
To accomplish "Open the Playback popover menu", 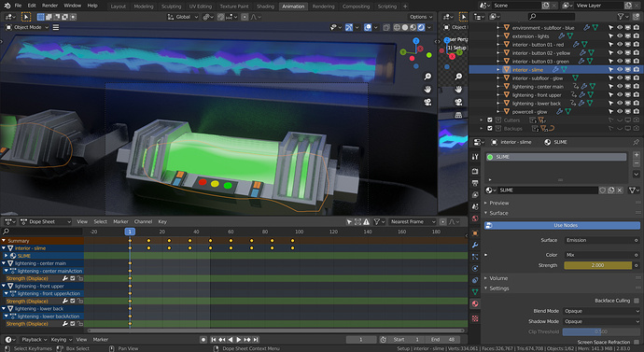I will coord(35,340).
